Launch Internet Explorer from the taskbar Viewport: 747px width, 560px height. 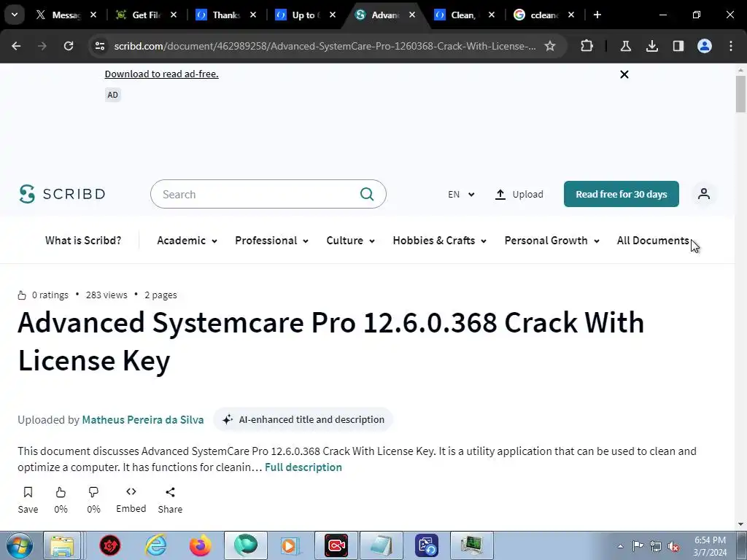click(156, 545)
